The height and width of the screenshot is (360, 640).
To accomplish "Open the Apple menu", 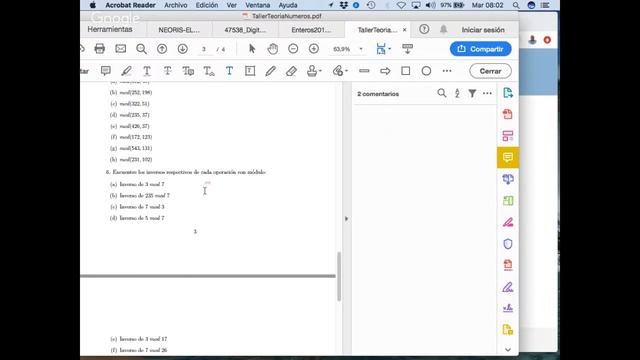I will [93, 5].
